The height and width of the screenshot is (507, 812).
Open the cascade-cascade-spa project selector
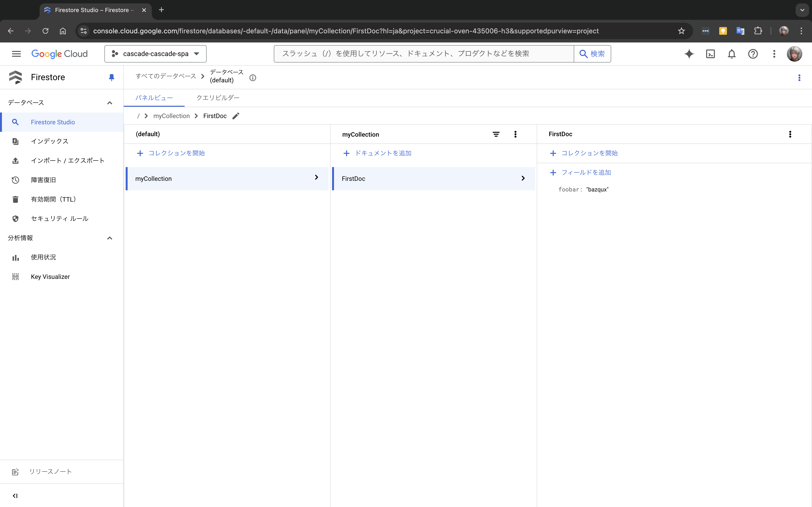click(155, 54)
